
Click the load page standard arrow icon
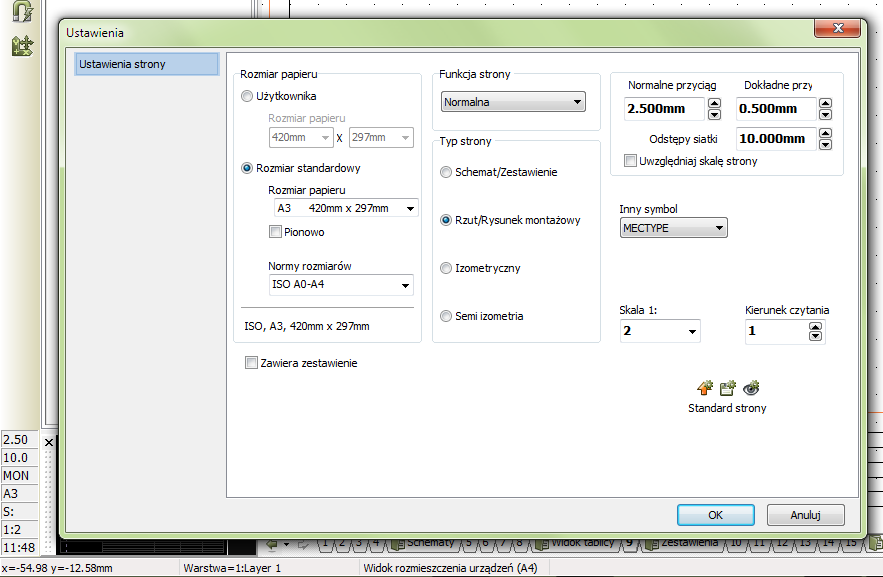[x=704, y=388]
